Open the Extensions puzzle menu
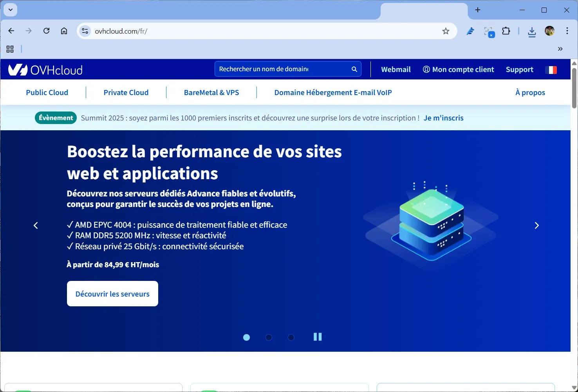578x392 pixels. coord(506,31)
